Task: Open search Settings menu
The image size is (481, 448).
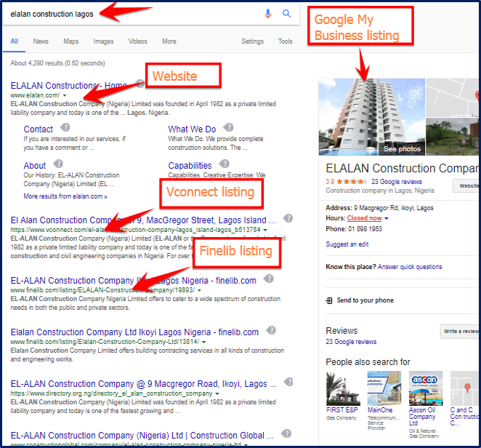Action: pyautogui.click(x=252, y=41)
